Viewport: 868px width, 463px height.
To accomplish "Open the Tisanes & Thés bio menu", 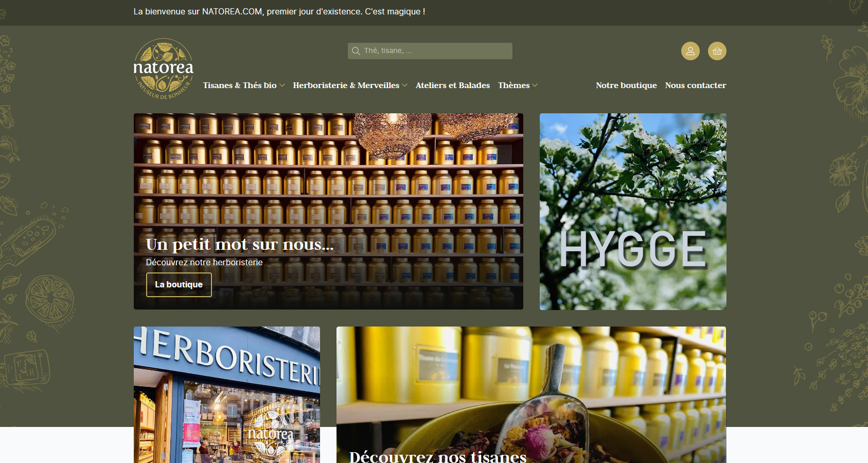I will pyautogui.click(x=239, y=85).
